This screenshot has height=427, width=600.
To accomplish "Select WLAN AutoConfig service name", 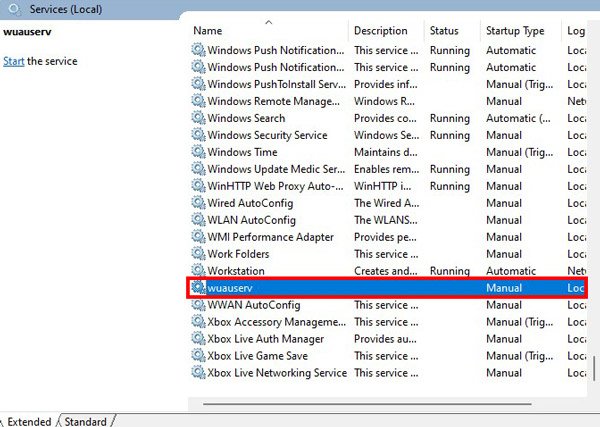I will pos(251,220).
